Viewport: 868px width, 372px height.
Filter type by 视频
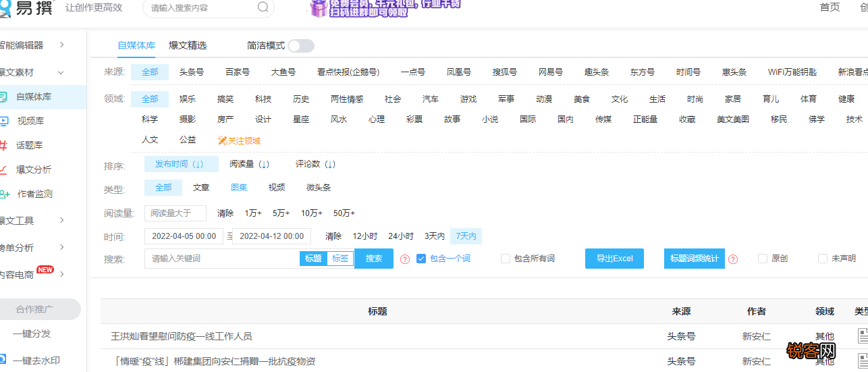pos(277,188)
